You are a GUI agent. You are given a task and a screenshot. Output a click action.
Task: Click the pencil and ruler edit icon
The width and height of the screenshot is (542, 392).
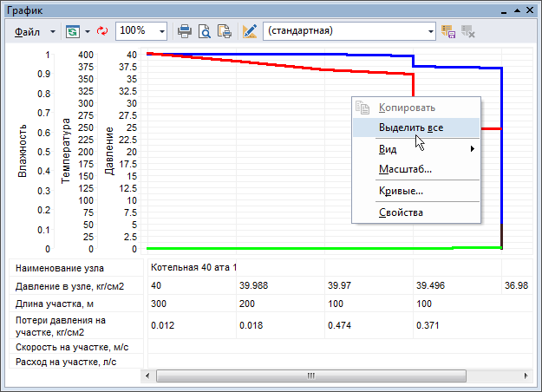251,30
